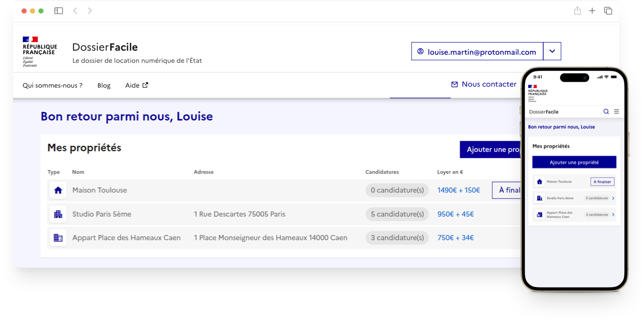Image resolution: width=644 pixels, height=320 pixels.
Task: Go back with browser back arrow
Action: point(75,11)
